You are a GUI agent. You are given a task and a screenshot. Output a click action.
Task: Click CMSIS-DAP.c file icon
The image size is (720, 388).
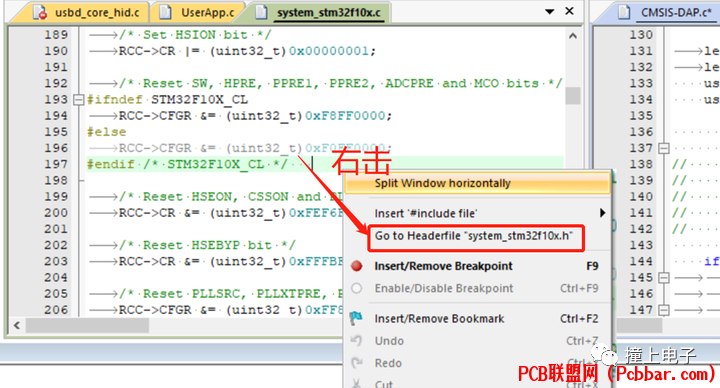624,12
